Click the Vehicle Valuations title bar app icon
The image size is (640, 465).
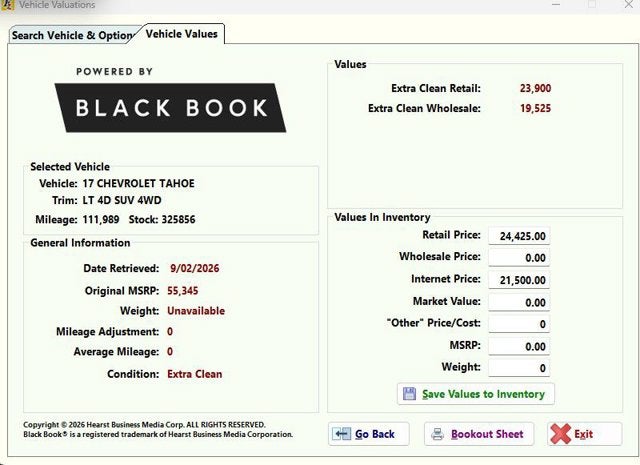(x=7, y=5)
